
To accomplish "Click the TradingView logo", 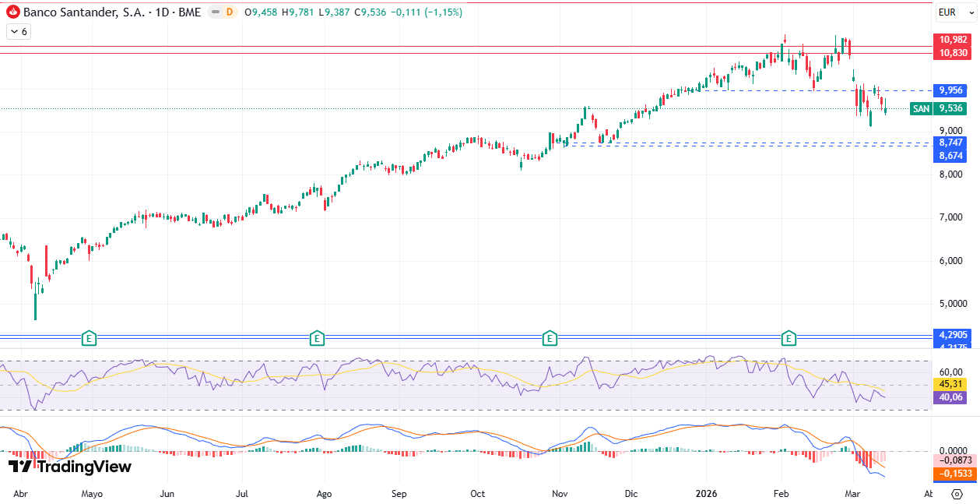I will point(70,467).
